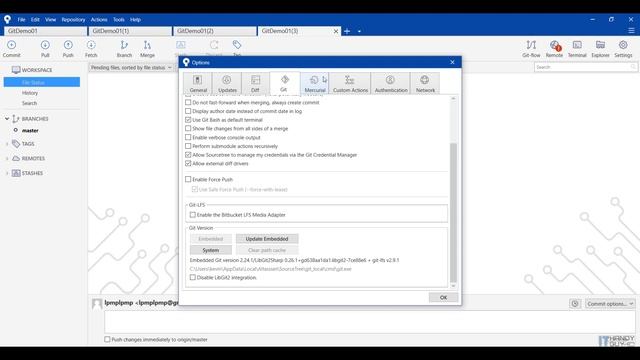Select the Authentication options tab
Viewport: 640px width, 360px height.
391,83
